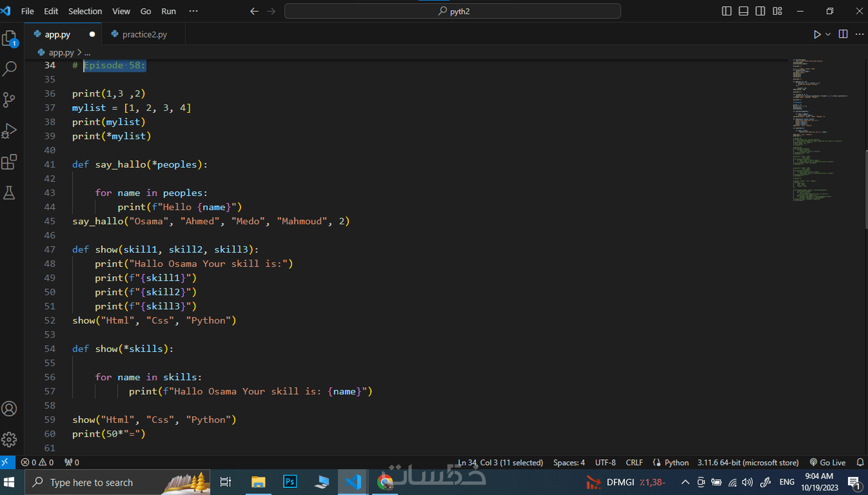Open the hidden menus ellipsis in menu bar
The image size is (868, 495).
(193, 11)
